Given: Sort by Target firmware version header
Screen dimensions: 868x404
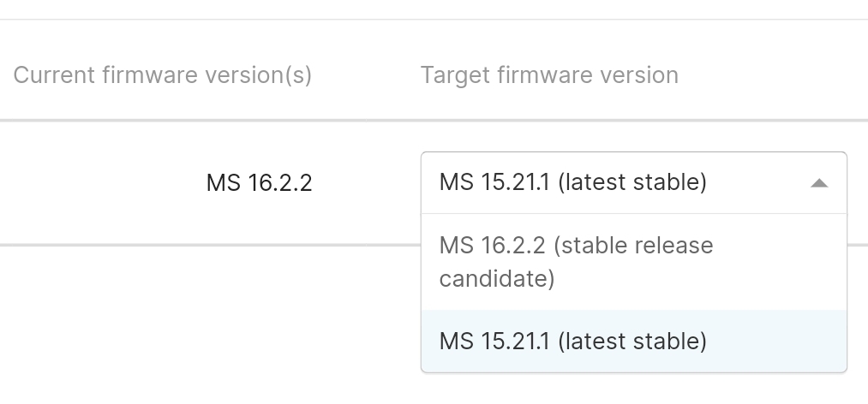Looking at the screenshot, I should tap(549, 75).
